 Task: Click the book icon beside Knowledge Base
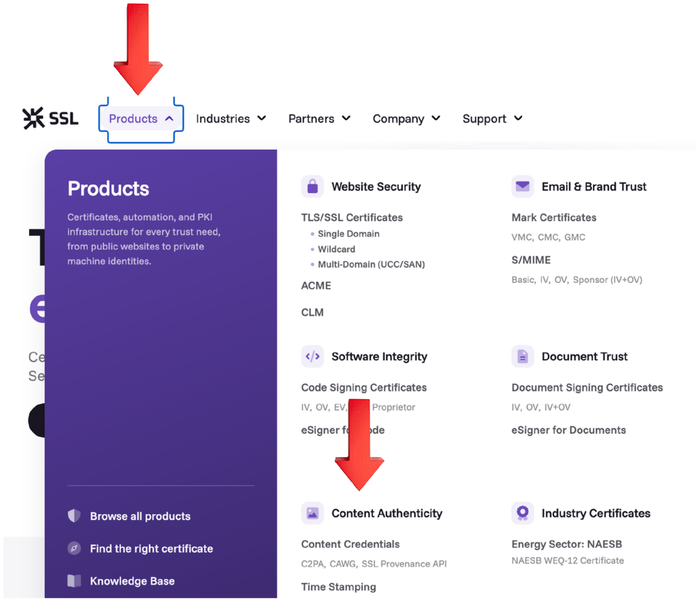[74, 580]
